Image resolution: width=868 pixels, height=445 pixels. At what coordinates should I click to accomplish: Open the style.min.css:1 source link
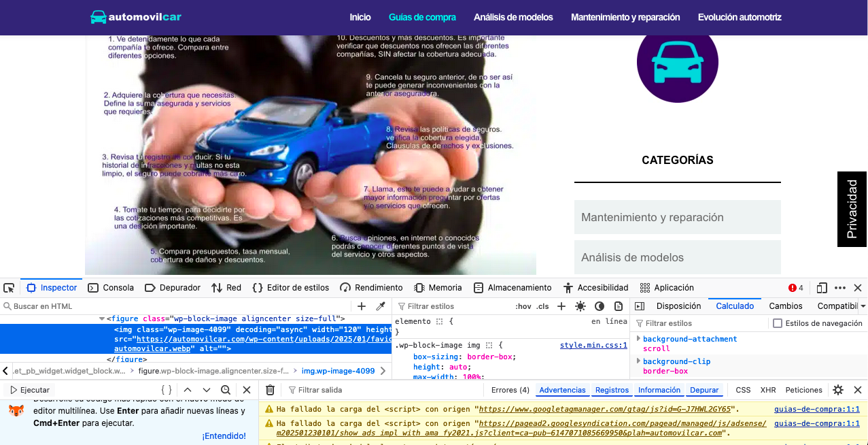pos(593,345)
